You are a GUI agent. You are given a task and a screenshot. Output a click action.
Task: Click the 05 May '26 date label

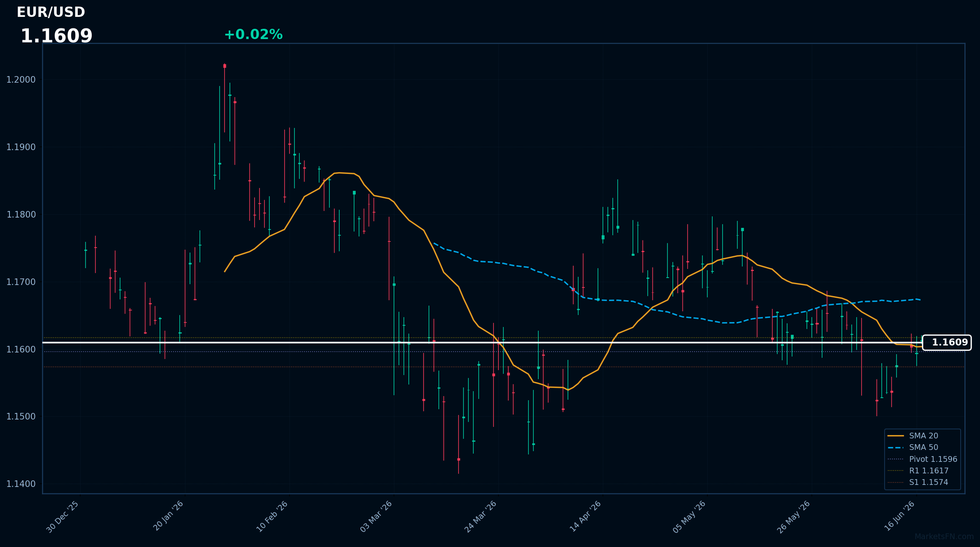[689, 517]
